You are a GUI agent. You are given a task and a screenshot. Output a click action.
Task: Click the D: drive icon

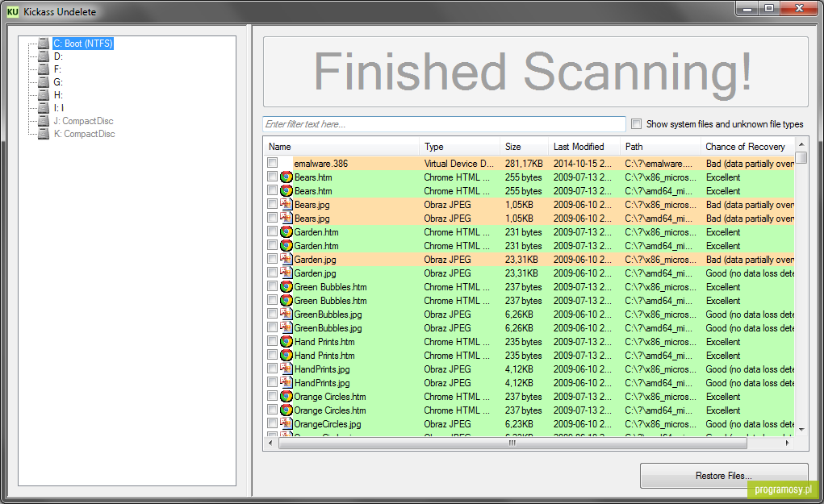(44, 56)
